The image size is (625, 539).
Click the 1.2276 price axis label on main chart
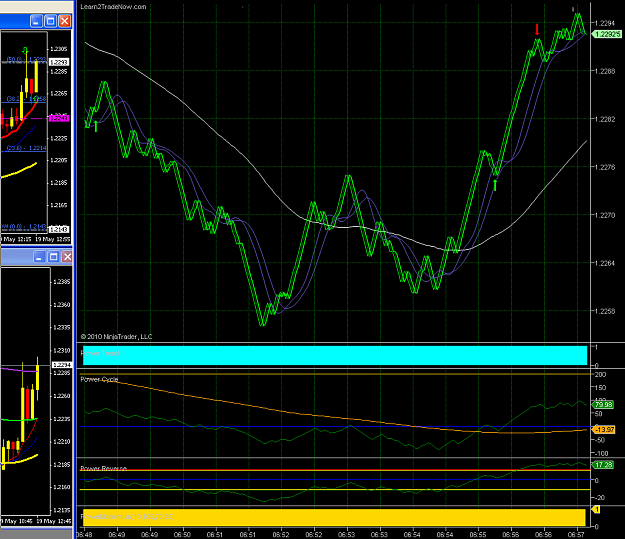point(605,167)
